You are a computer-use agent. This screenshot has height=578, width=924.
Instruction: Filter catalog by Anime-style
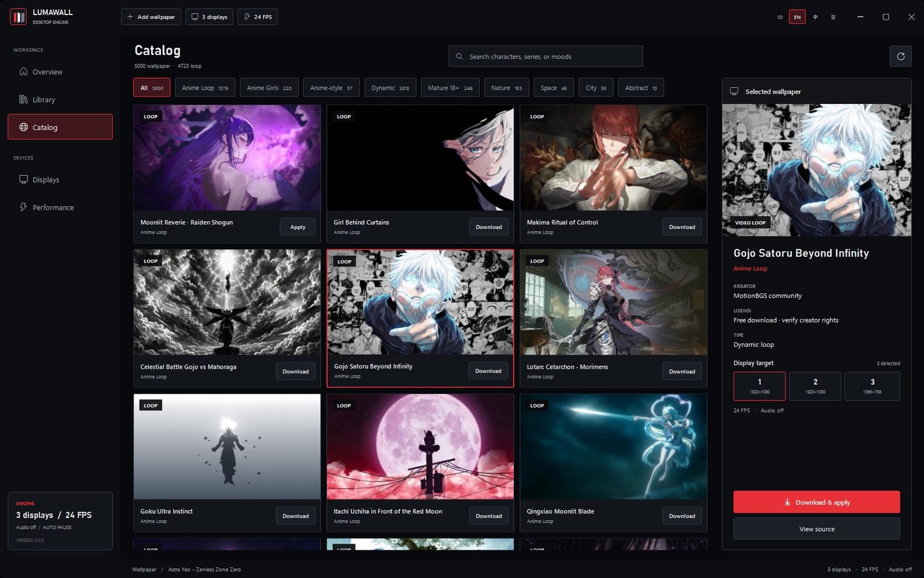tap(331, 88)
